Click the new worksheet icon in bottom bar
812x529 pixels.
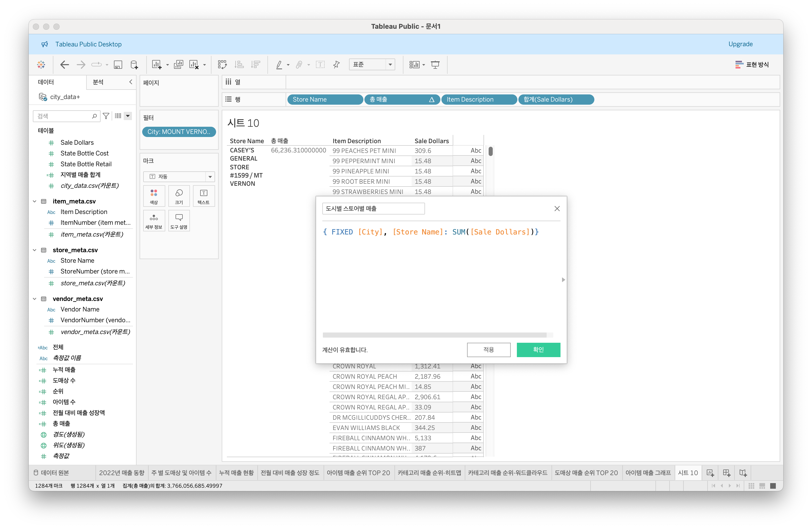[710, 473]
